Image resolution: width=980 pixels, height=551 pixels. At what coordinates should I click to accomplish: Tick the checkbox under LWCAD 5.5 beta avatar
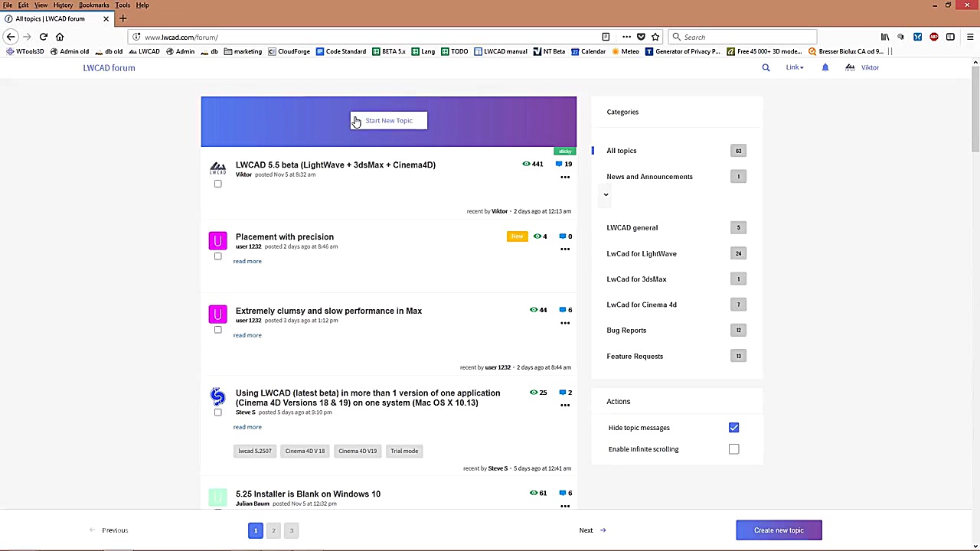(217, 184)
